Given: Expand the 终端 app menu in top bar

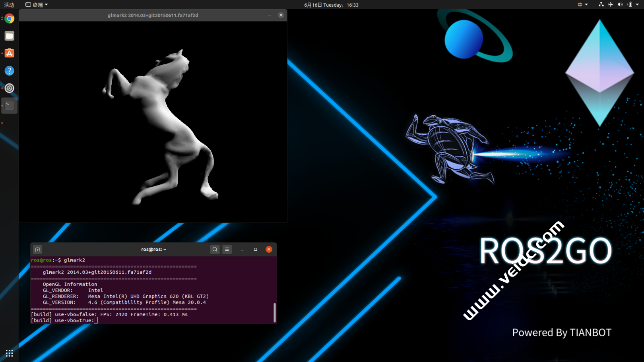Looking at the screenshot, I should (37, 5).
